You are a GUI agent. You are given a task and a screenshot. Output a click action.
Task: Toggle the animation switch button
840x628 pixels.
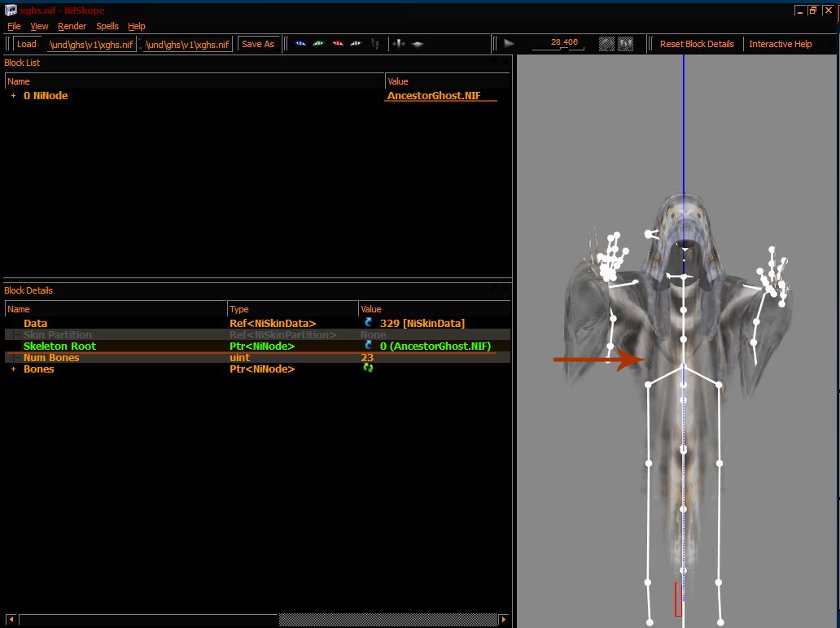coord(625,44)
